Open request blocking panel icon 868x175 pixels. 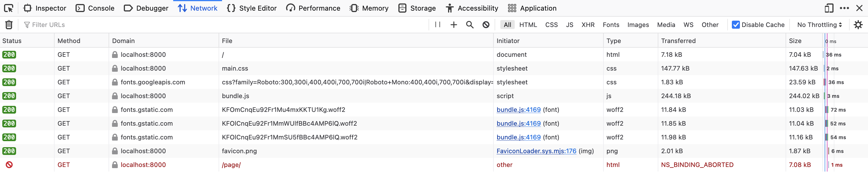[x=486, y=25]
